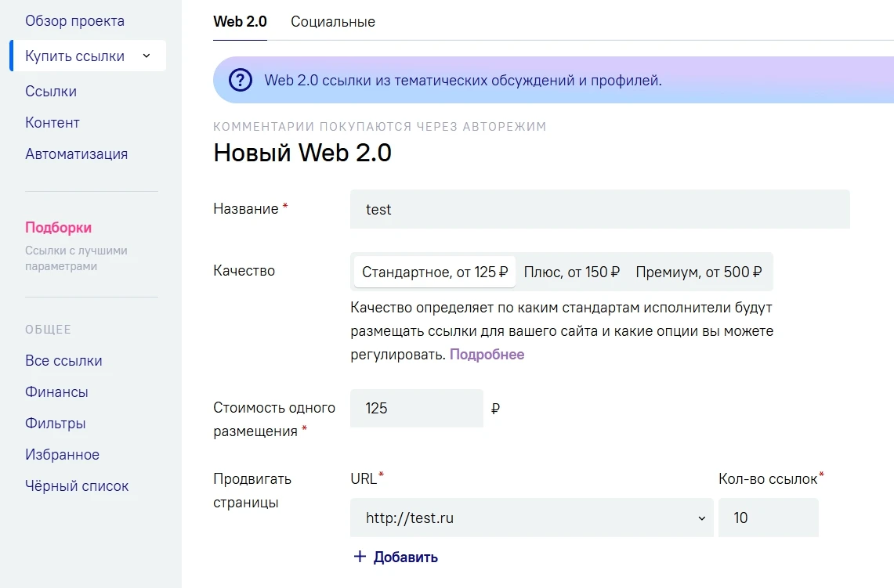Click the Кол-во ссылок field
Viewport: 894px width, 588px height.
tap(767, 518)
